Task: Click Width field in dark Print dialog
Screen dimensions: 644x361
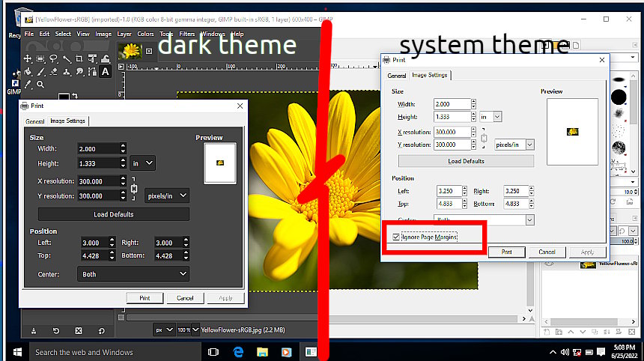Action: (99, 149)
